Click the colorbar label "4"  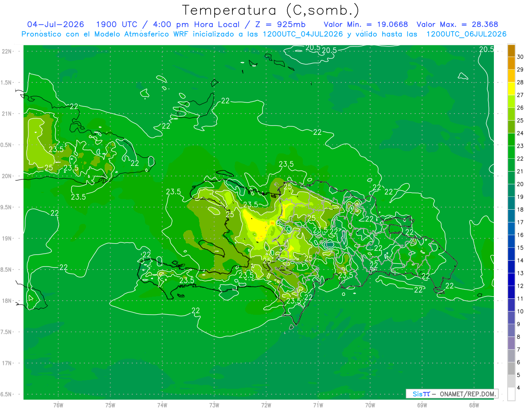(520, 388)
